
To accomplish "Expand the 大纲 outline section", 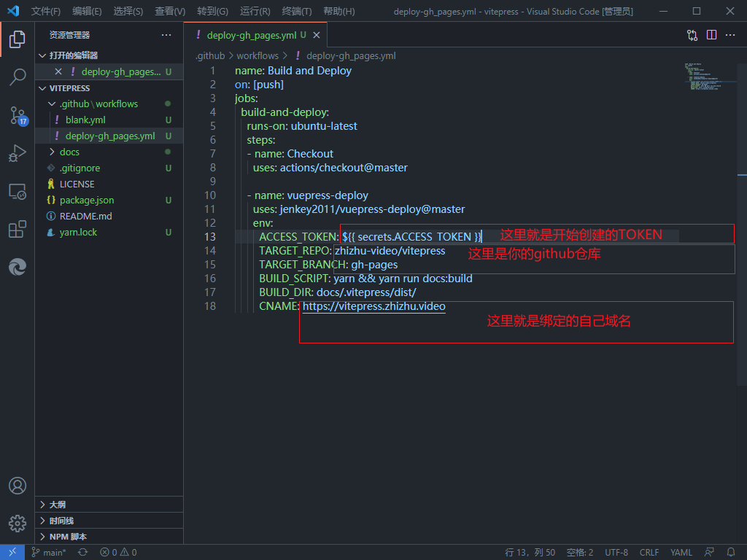I will (x=109, y=505).
